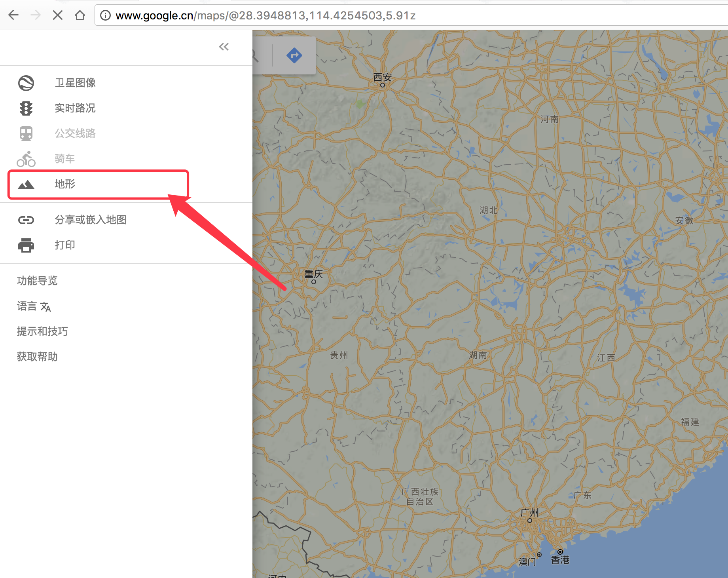728x578 pixels.
Task: Click 安徽 province label
Action: pyautogui.click(x=684, y=221)
